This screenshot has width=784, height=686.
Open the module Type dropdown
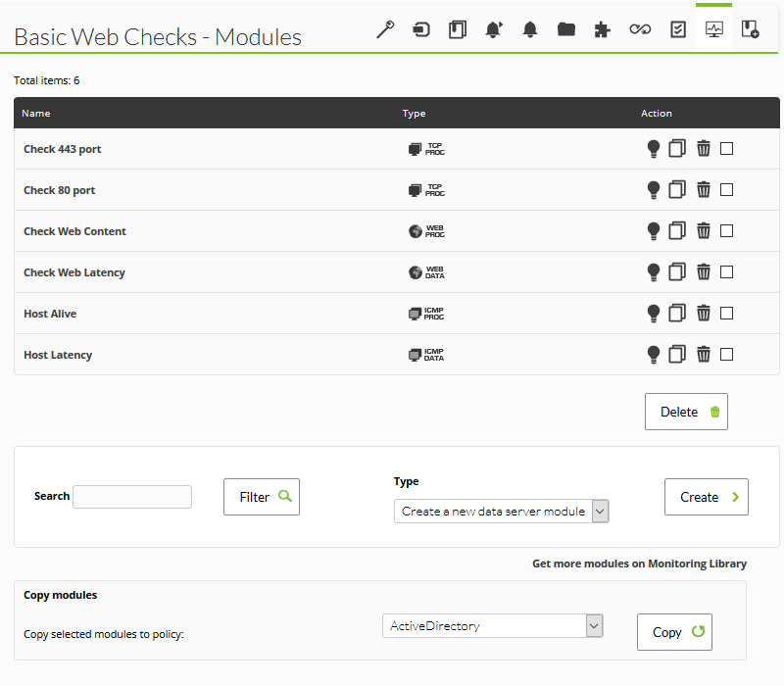(x=501, y=512)
